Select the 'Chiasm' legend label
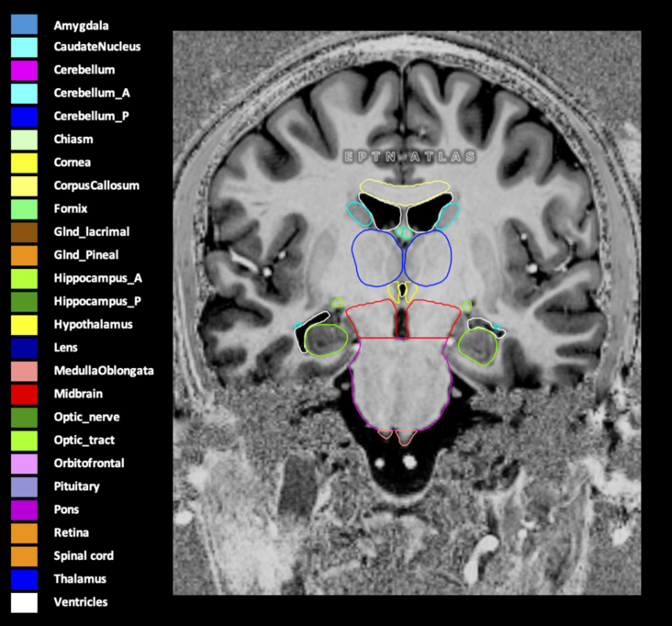 (73, 140)
